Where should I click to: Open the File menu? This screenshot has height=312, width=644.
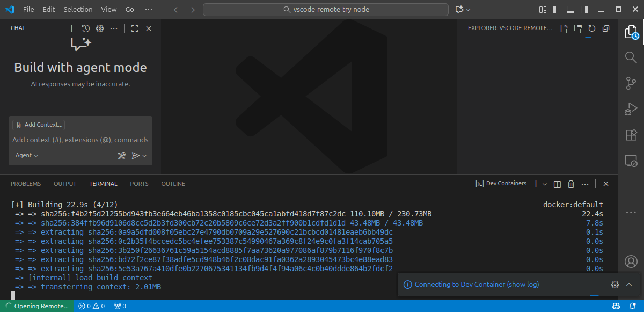(28, 10)
